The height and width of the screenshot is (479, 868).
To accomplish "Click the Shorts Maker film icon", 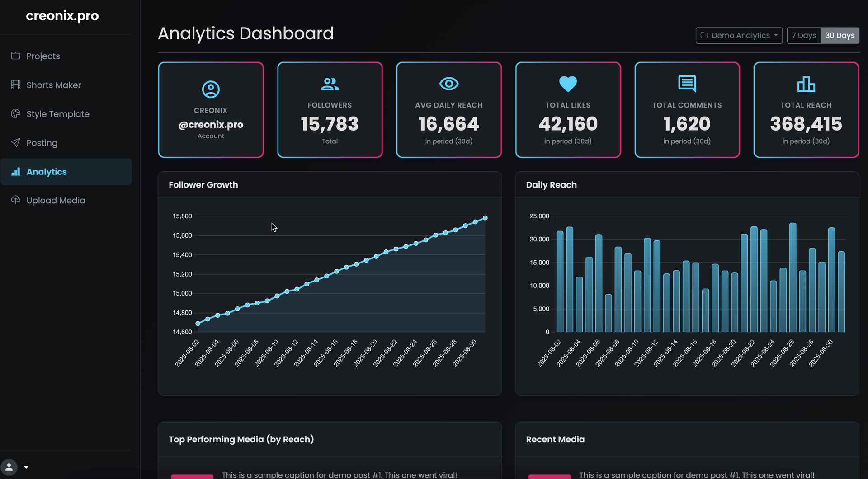I will (16, 85).
